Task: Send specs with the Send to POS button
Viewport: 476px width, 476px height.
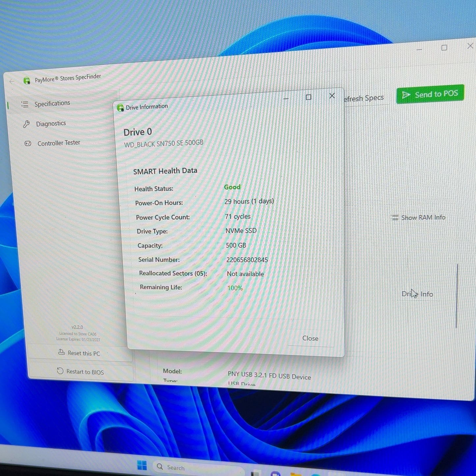Action: pos(430,94)
